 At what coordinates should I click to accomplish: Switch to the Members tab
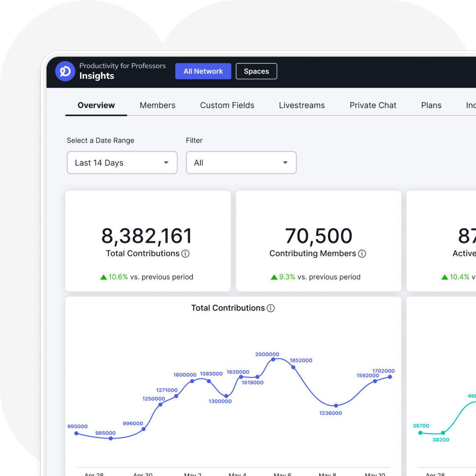coord(157,105)
